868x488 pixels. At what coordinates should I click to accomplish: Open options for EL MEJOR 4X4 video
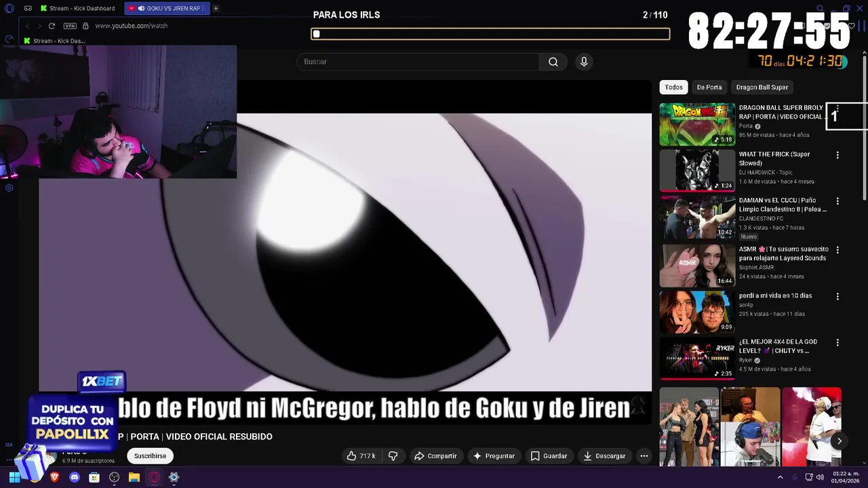coord(837,343)
